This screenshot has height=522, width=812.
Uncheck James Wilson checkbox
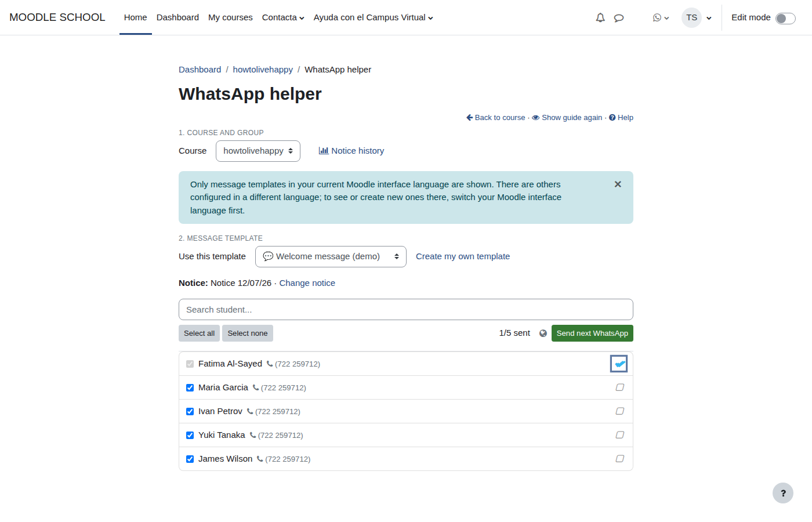click(190, 459)
